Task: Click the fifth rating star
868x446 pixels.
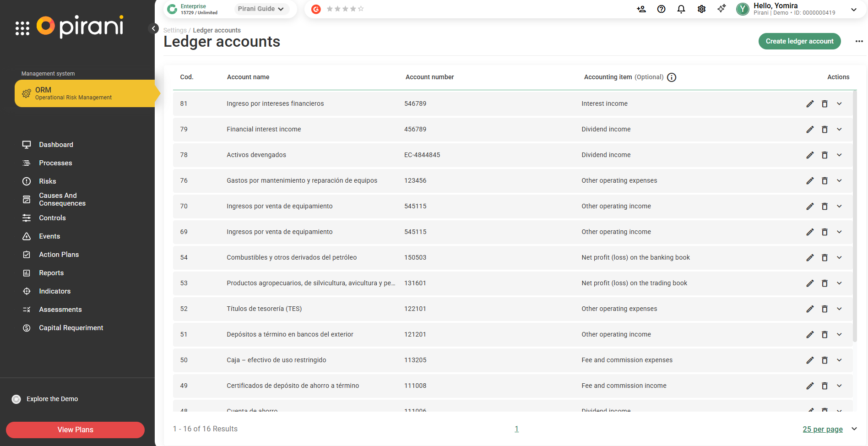Action: coord(361,9)
